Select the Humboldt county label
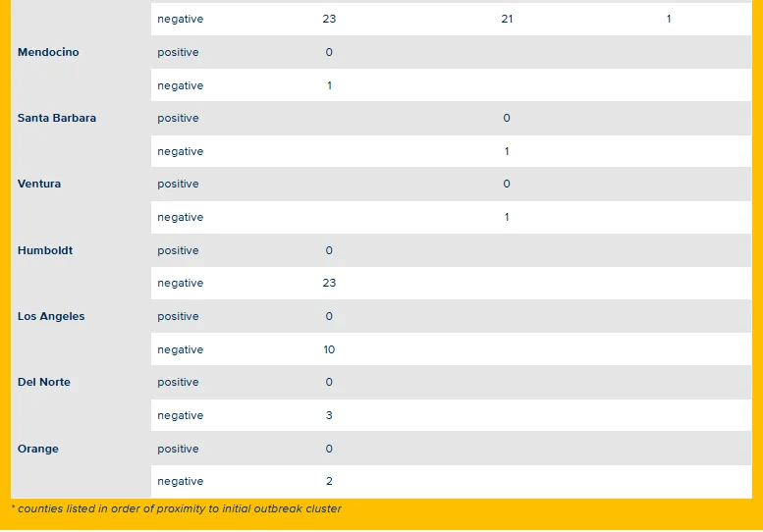Viewport: 763px width, 532px height. tap(45, 250)
